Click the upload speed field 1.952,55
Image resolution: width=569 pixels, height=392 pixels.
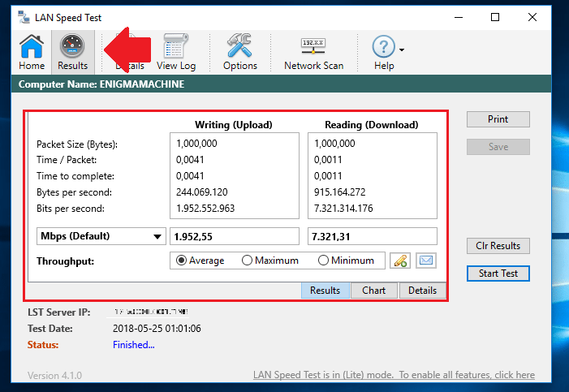coord(235,237)
